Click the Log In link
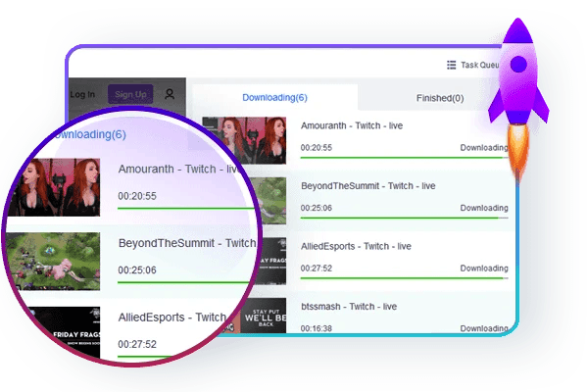Viewport: 588px width, 392px height. (x=83, y=95)
